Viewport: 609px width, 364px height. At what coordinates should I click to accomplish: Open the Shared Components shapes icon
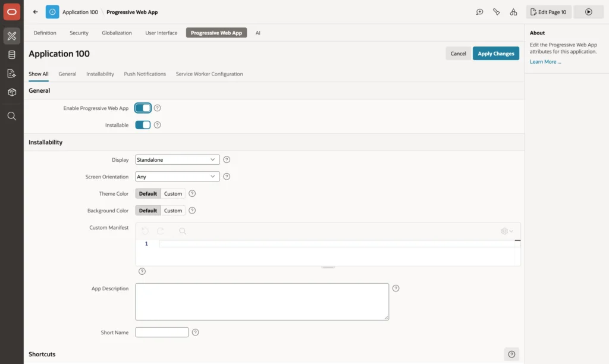513,12
